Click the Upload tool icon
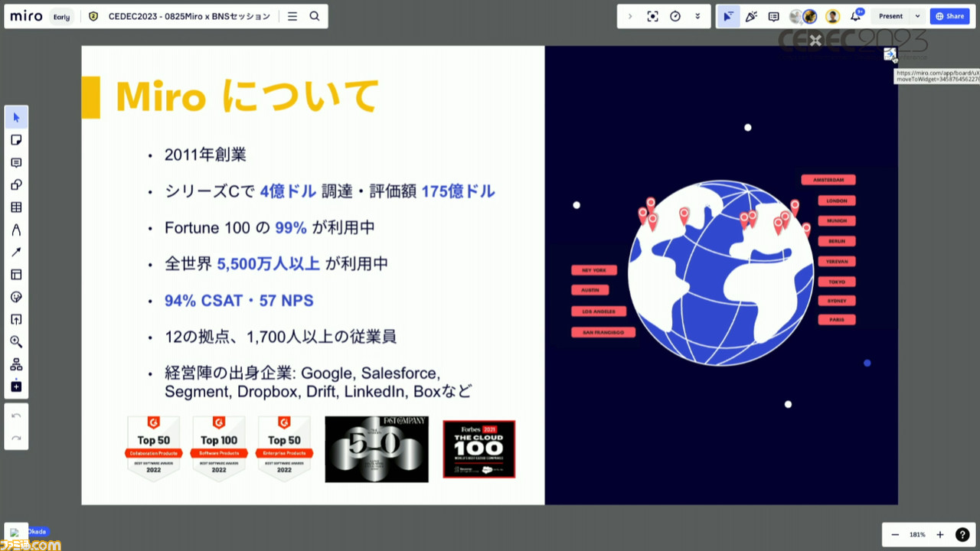 (x=16, y=319)
